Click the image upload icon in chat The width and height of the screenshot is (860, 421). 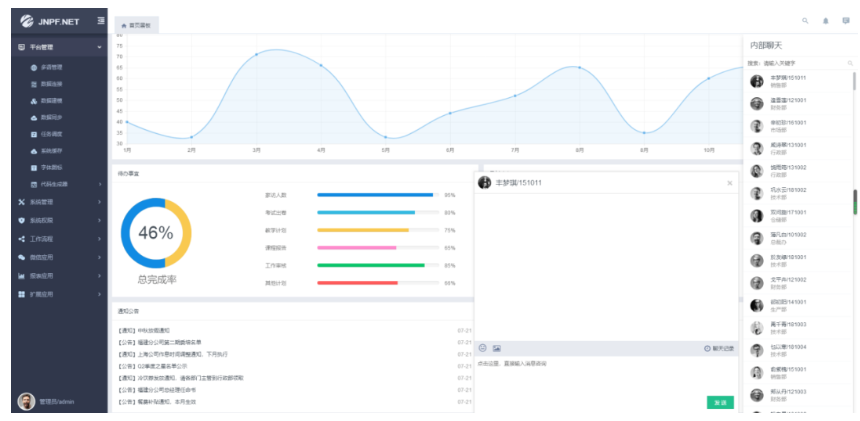point(496,348)
